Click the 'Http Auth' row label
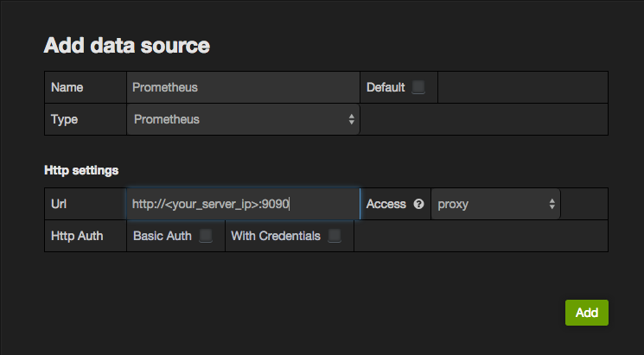 (x=77, y=236)
